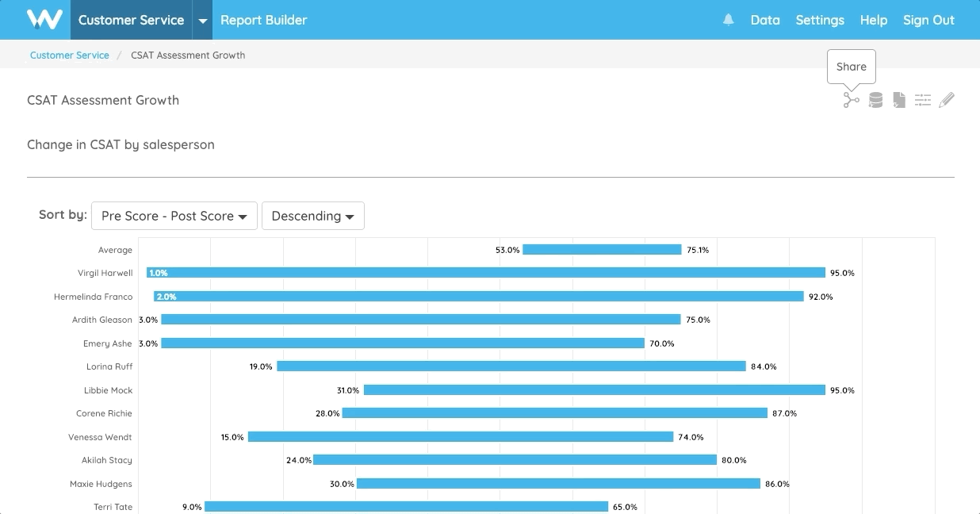This screenshot has height=514, width=980.
Task: Click the Share icon
Action: 851,99
